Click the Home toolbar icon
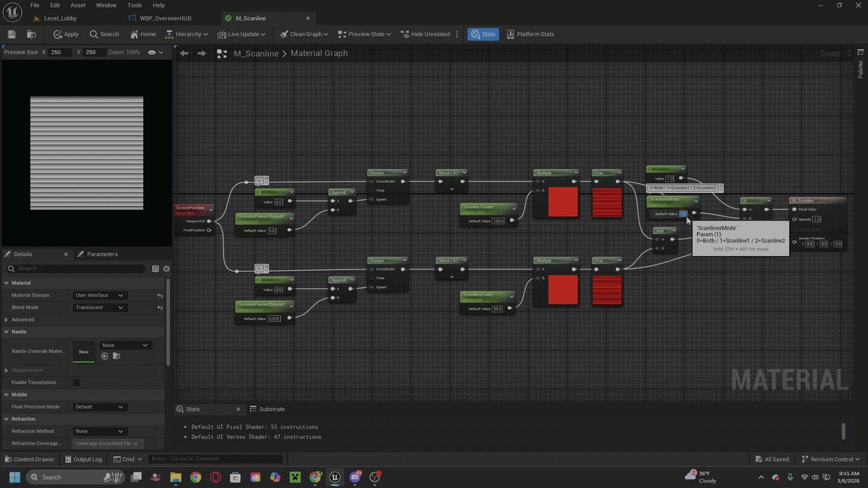Screen dimensions: 868x488 143,34
